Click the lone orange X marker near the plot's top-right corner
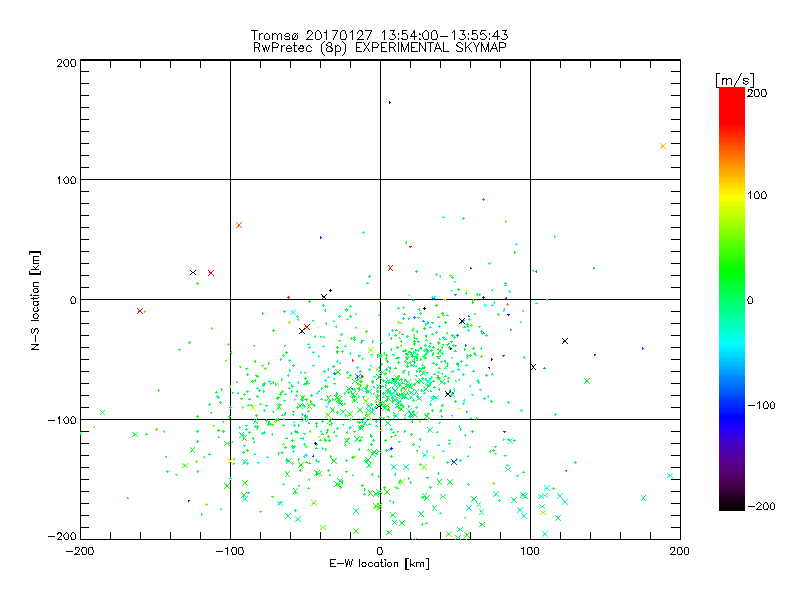Image resolution: width=800 pixels, height=600 pixels. click(663, 146)
